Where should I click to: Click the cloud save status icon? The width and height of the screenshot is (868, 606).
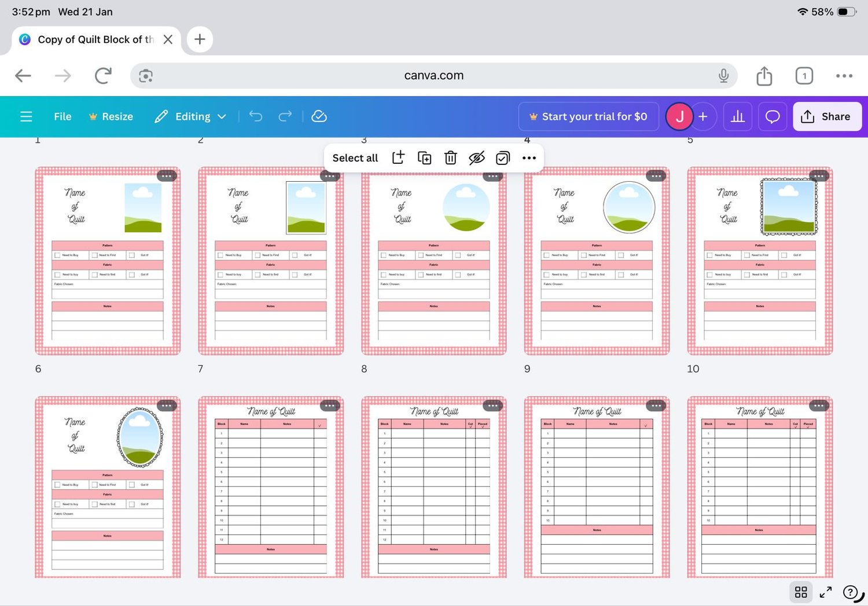coord(319,116)
